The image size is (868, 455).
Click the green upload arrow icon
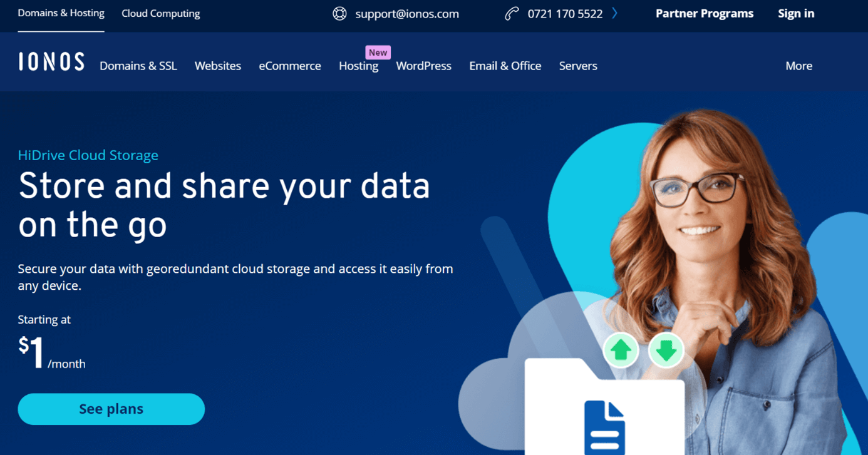[x=621, y=350]
